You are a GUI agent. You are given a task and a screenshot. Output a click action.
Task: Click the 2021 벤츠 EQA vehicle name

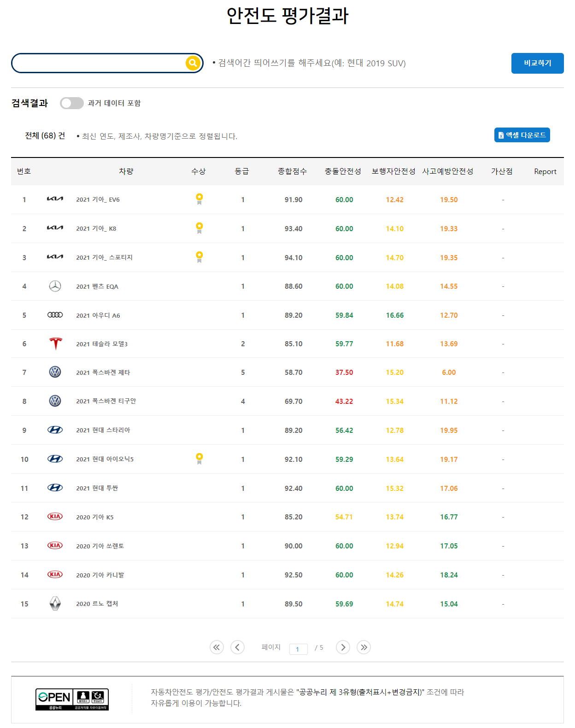pyautogui.click(x=97, y=286)
